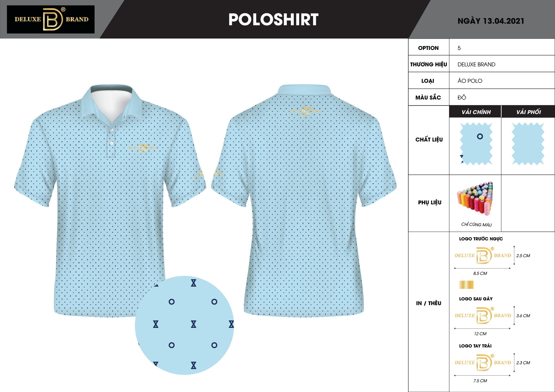Click the Deluxe Brand logo in header
Screen dimensions: 555x392
pos(51,19)
